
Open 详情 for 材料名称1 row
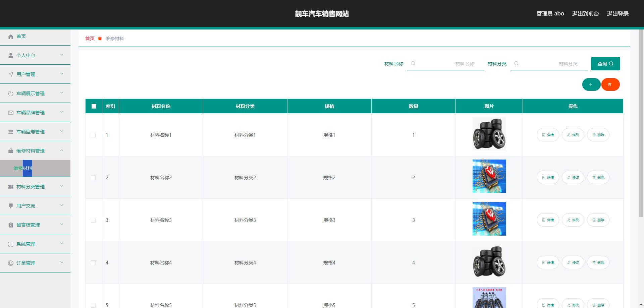click(548, 135)
